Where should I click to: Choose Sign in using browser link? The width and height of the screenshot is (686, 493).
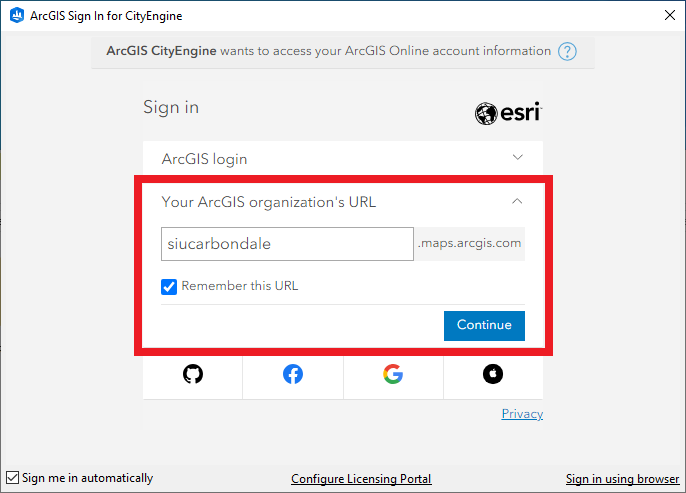click(x=622, y=479)
